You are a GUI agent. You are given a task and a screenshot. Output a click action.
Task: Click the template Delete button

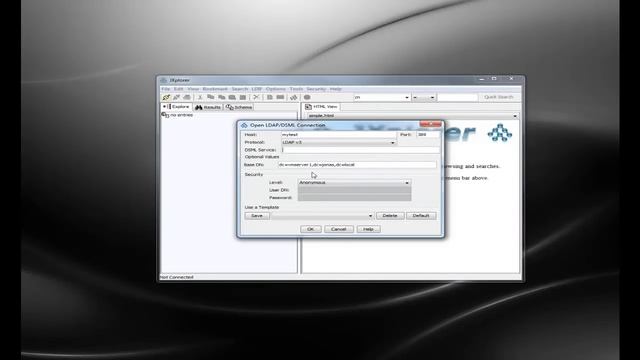390,216
